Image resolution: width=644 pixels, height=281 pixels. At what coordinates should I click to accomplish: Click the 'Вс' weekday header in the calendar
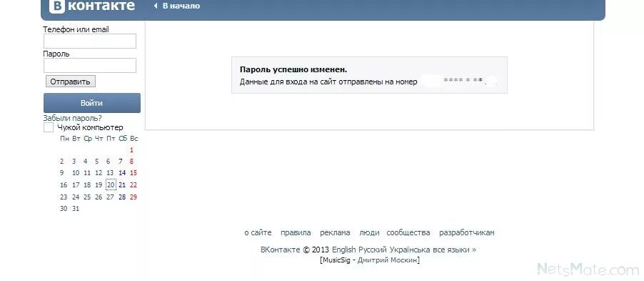(x=134, y=139)
